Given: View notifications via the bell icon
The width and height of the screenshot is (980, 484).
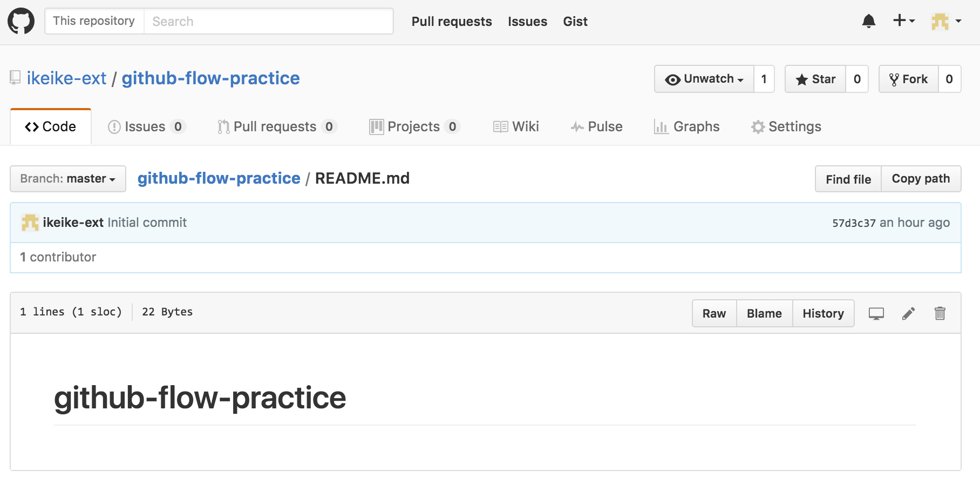Looking at the screenshot, I should click(x=869, y=21).
